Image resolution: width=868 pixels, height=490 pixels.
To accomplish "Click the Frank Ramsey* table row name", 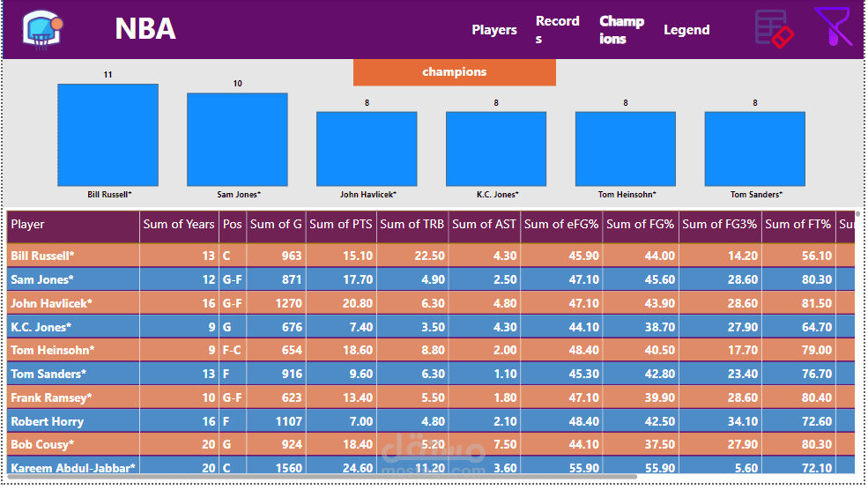I will (51, 398).
